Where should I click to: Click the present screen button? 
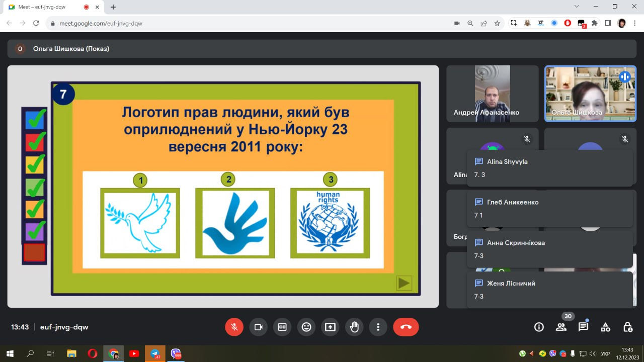point(330,327)
